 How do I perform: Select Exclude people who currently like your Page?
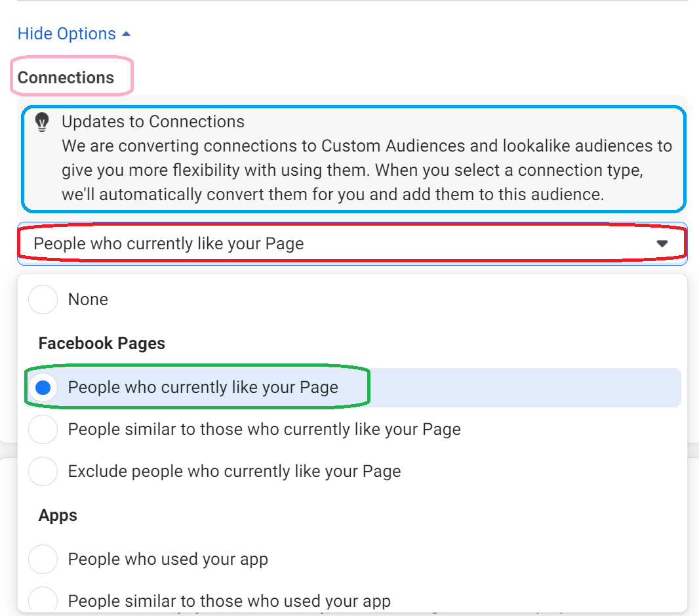43,472
